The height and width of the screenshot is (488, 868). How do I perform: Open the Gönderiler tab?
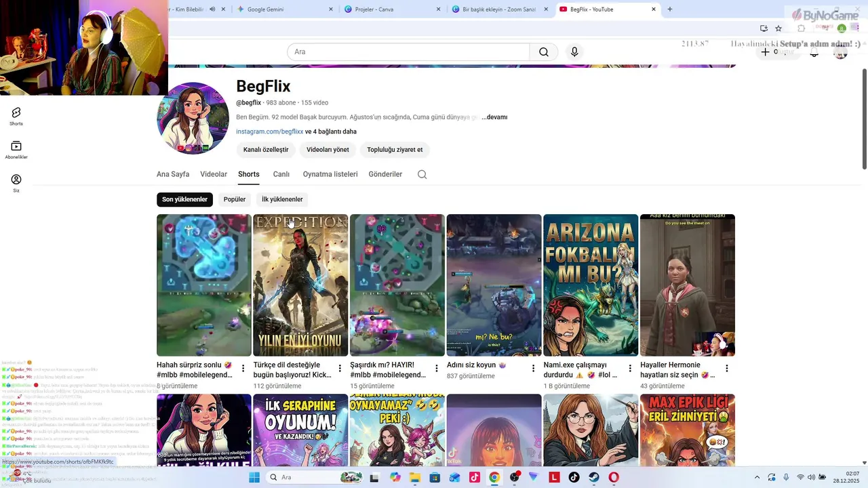[385, 174]
